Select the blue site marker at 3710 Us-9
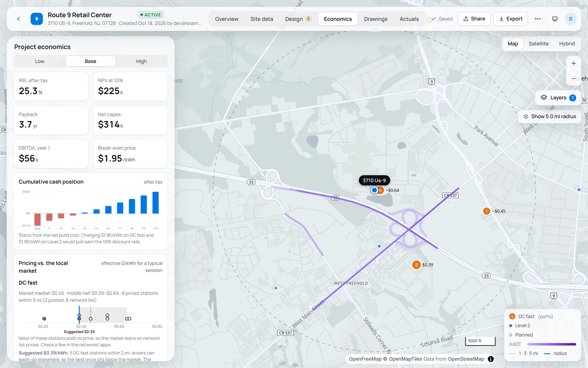The height and width of the screenshot is (368, 588). pos(374,190)
